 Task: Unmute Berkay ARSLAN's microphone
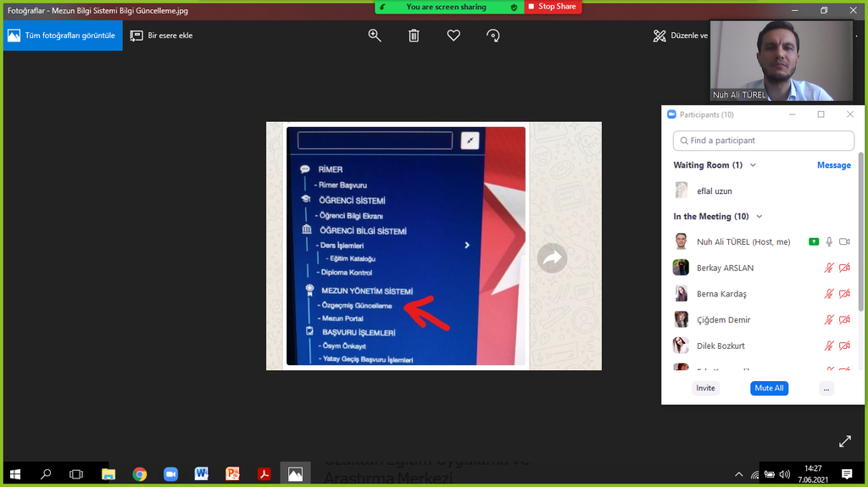click(x=829, y=268)
